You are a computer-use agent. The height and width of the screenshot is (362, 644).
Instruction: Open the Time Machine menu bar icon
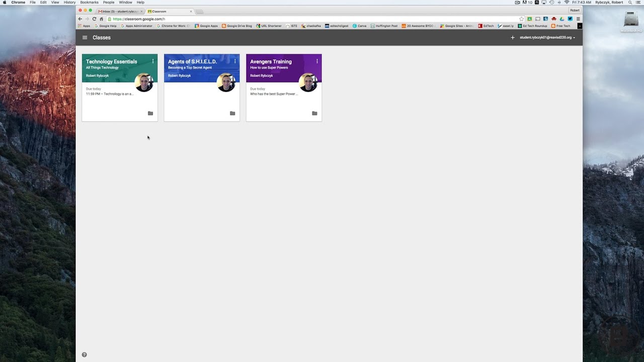click(x=552, y=3)
